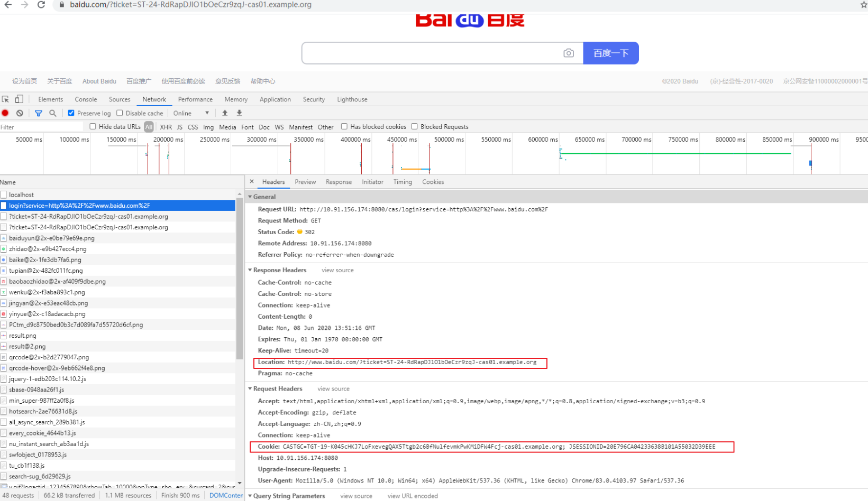
Task: Open the request Cookies tab
Action: [x=433, y=182]
